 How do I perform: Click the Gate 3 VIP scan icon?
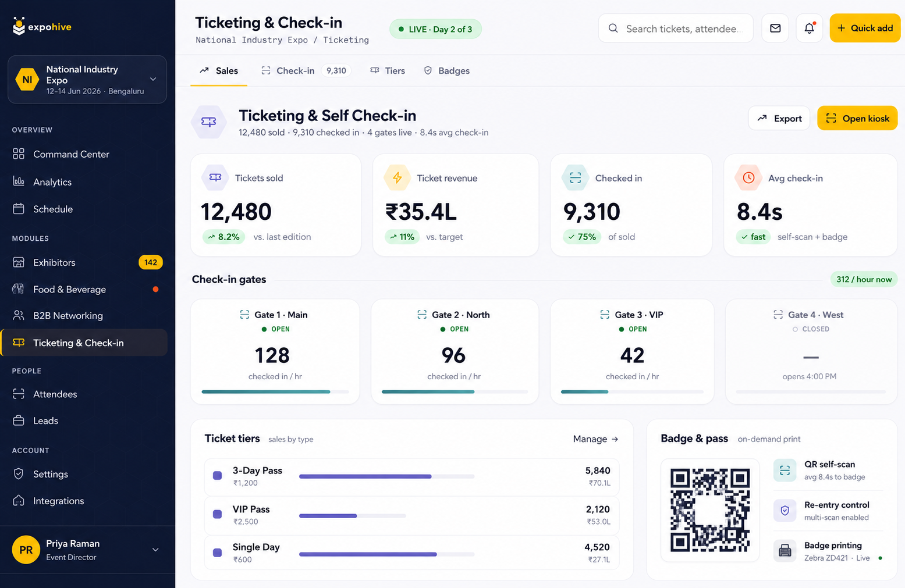pyautogui.click(x=605, y=315)
